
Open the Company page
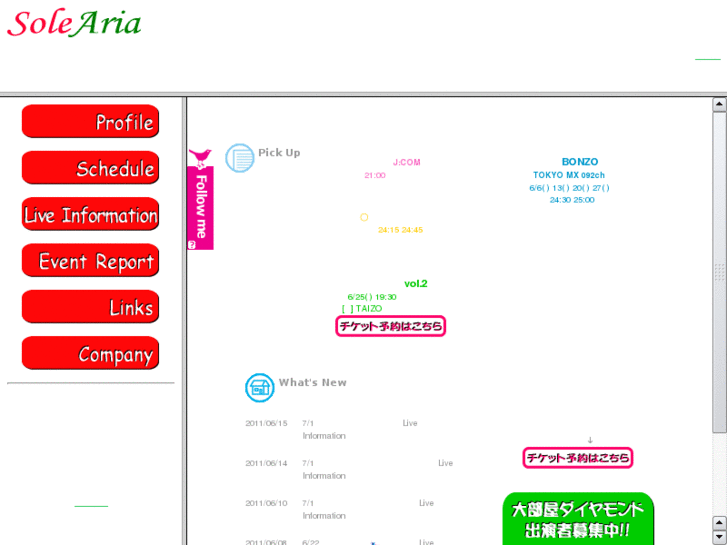[90, 353]
